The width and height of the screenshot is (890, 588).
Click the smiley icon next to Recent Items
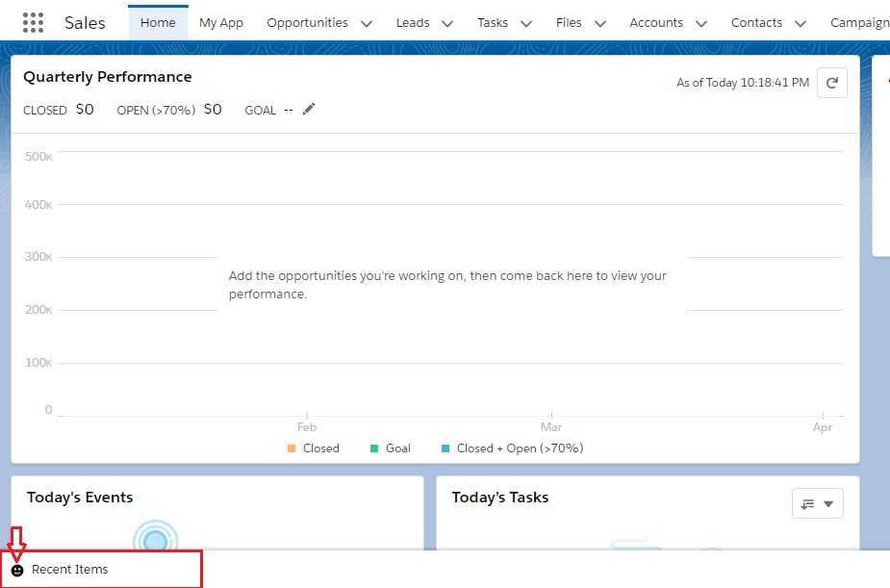point(17,569)
